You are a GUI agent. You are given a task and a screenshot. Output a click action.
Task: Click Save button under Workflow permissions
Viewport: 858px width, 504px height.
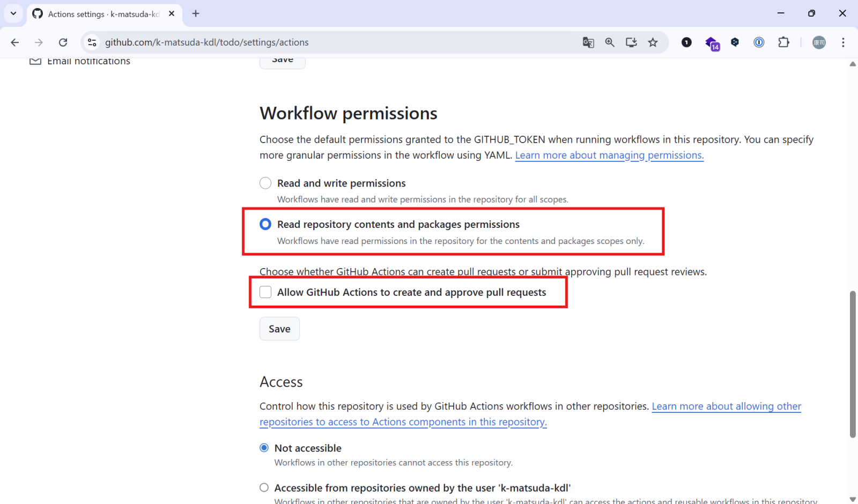coord(279,329)
